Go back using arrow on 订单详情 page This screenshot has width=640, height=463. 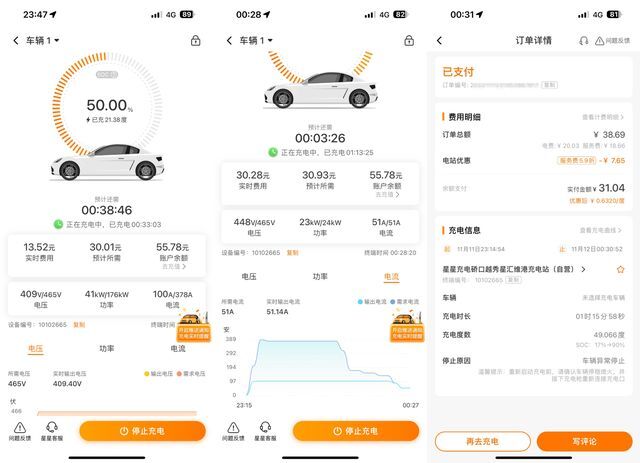440,40
